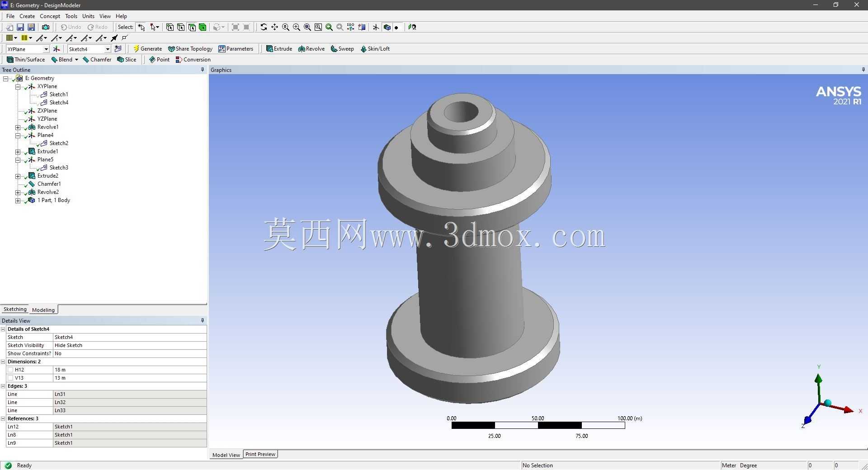Open the Create menu
This screenshot has height=470, width=868.
(x=27, y=16)
